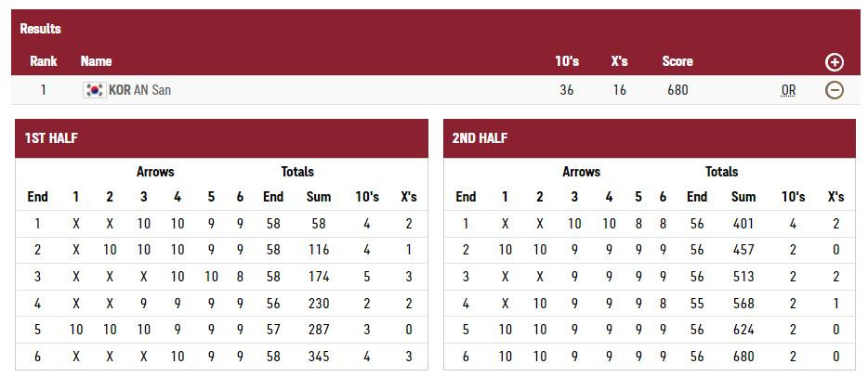
Task: Click the KOR country code
Action: point(119,90)
